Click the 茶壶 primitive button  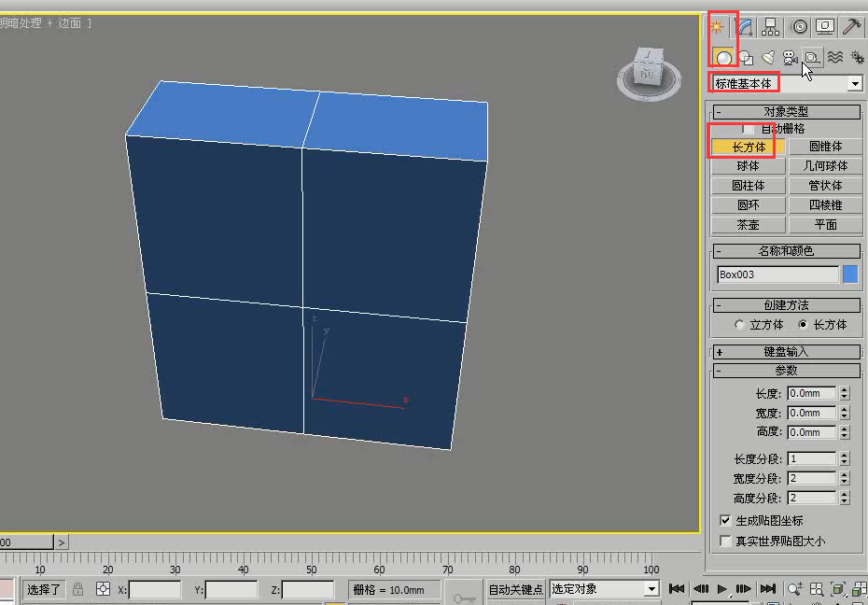pos(747,224)
